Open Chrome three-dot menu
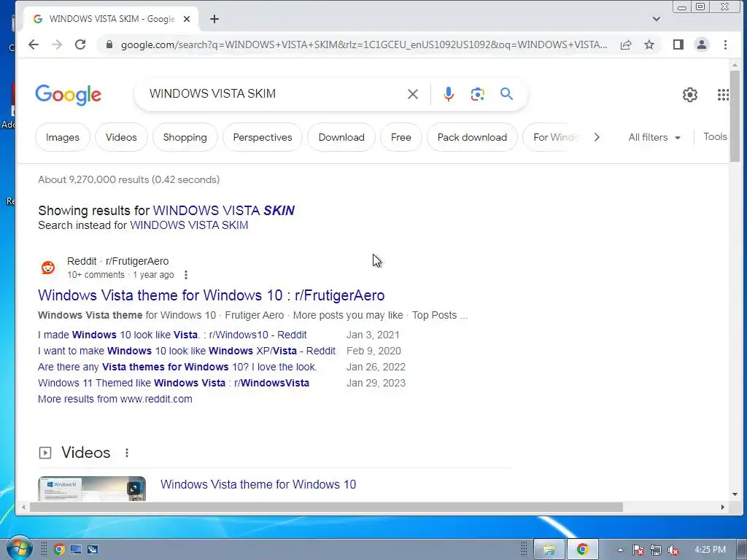This screenshot has height=560, width=747. coord(725,44)
